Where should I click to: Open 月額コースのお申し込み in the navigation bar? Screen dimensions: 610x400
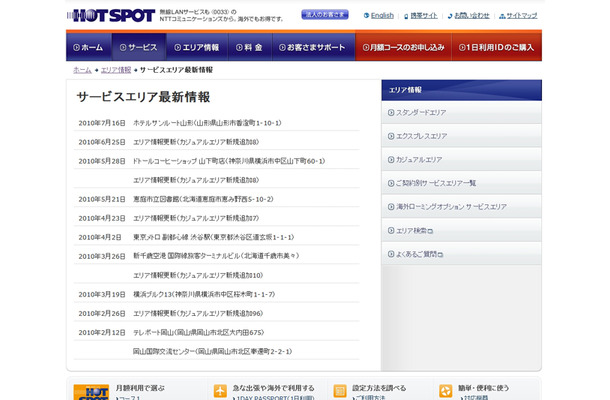[x=403, y=47]
